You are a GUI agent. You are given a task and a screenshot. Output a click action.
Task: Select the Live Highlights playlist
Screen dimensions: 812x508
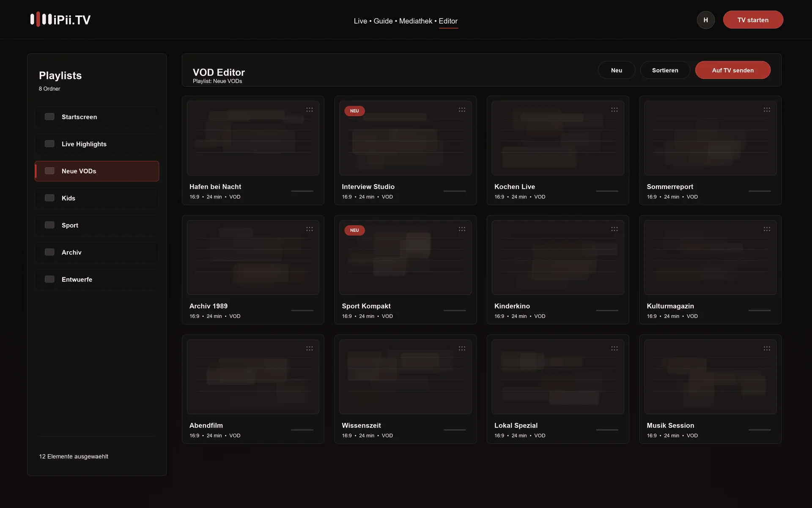97,144
